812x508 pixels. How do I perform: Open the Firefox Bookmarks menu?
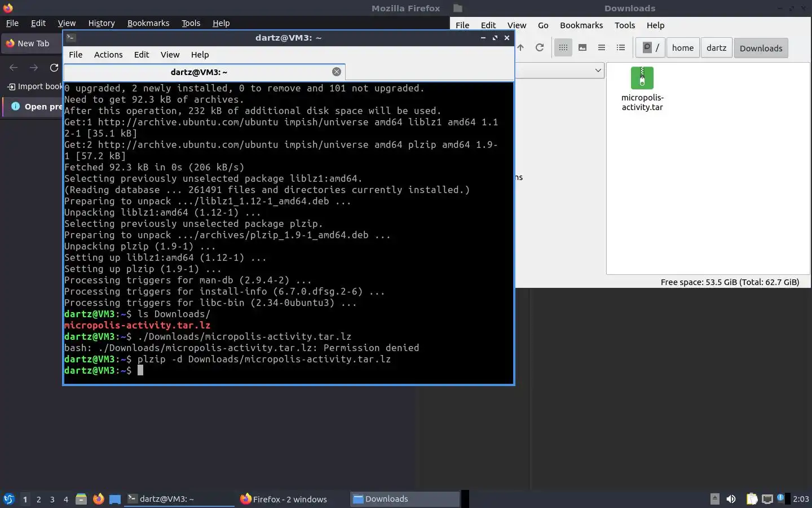tap(148, 23)
